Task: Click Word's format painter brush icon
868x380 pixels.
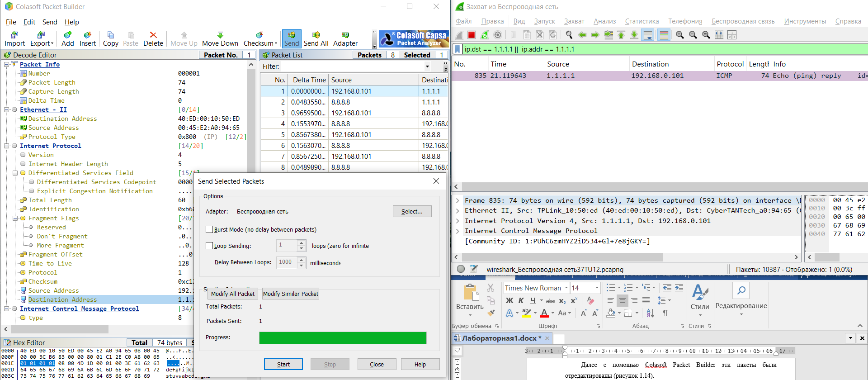Action: click(x=491, y=313)
